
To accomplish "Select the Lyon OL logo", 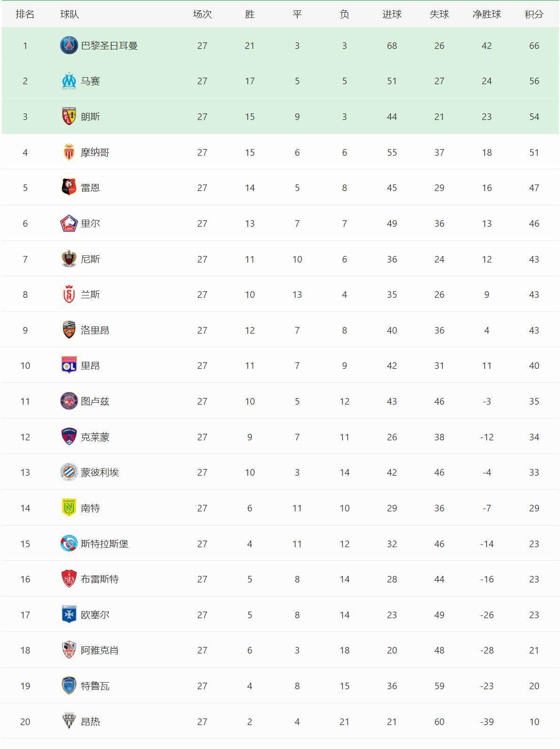I will 69,366.
